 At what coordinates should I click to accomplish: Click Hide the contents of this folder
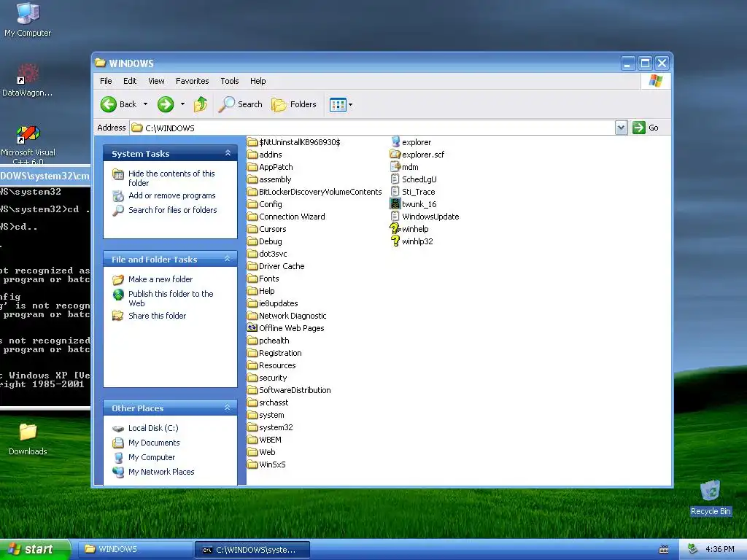(171, 178)
